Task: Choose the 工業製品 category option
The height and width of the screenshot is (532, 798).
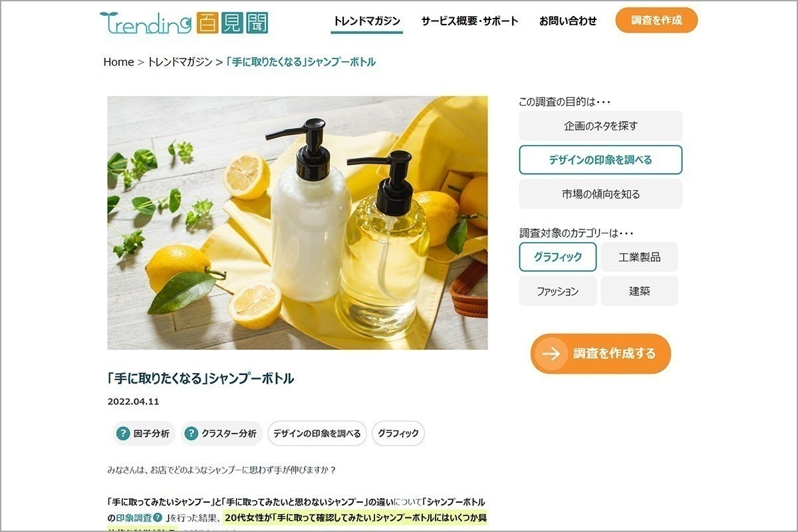Action: [640, 257]
